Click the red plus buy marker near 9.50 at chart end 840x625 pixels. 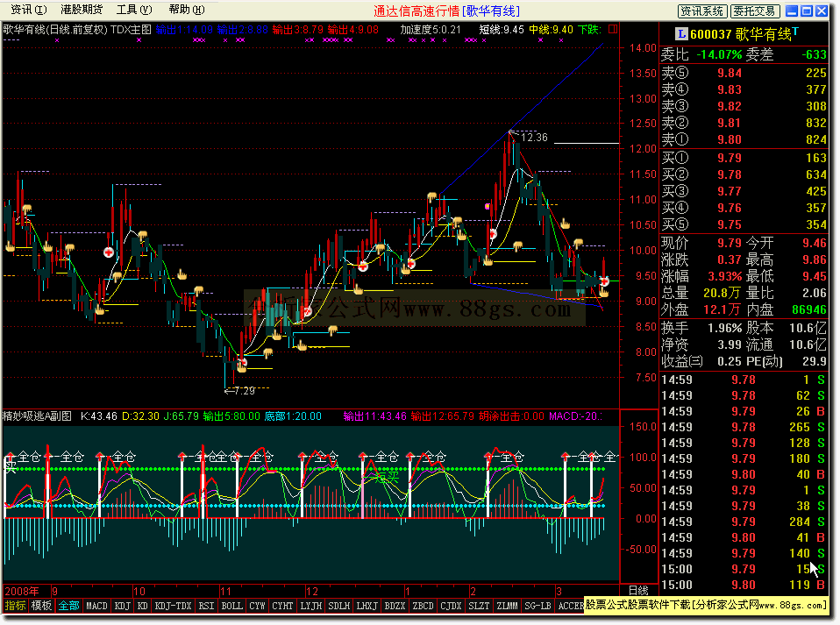[604, 281]
